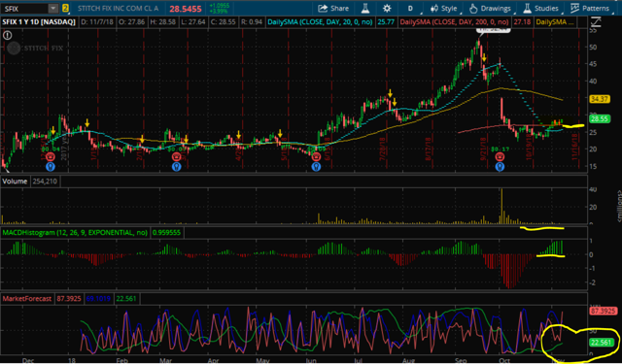Screen dimensions: 622x364
Task: Open the Share chart menu
Action: [333, 9]
